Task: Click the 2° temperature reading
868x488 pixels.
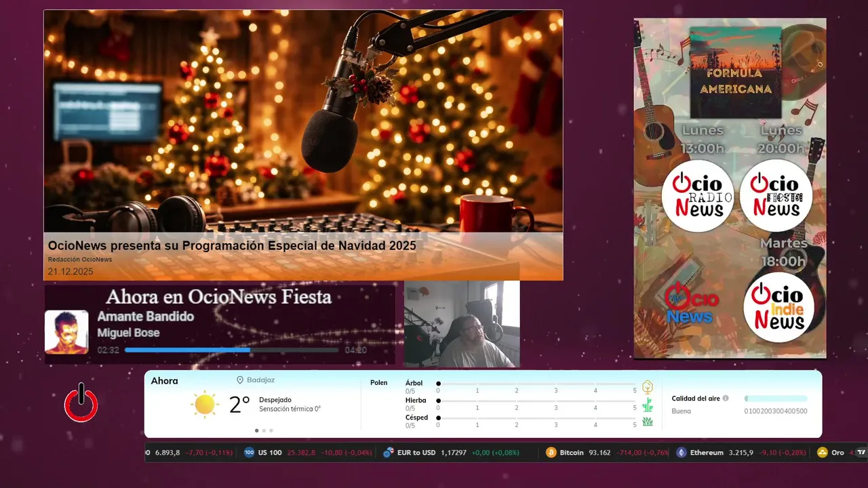Action: (x=239, y=405)
